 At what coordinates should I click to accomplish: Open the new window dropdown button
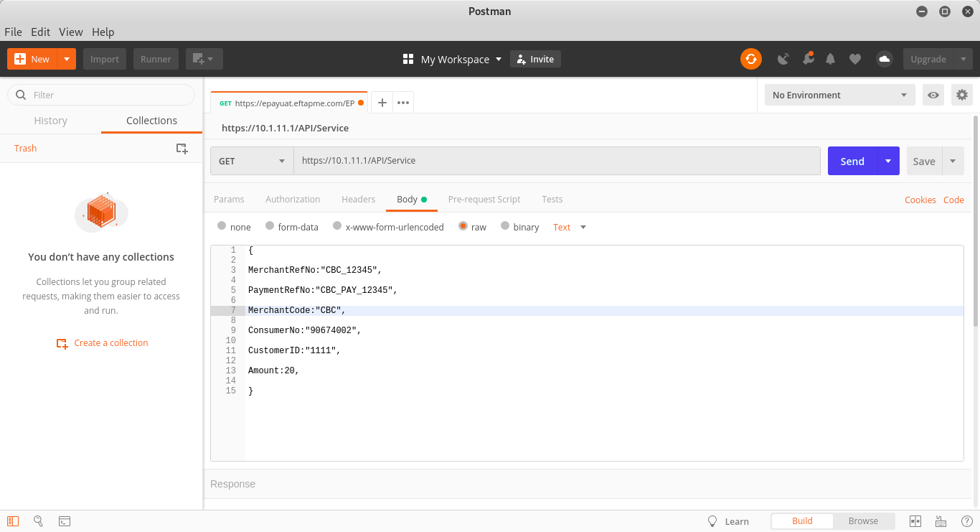point(204,59)
